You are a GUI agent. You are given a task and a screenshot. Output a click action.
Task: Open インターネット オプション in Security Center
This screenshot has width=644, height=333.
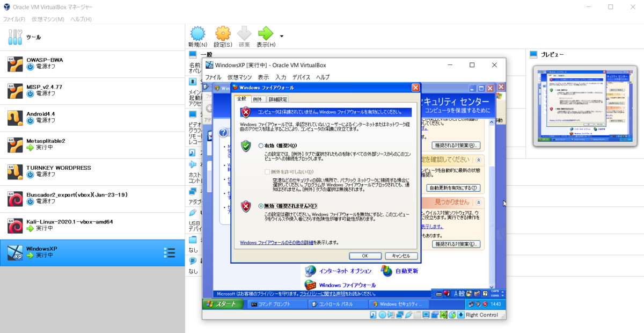point(338,271)
